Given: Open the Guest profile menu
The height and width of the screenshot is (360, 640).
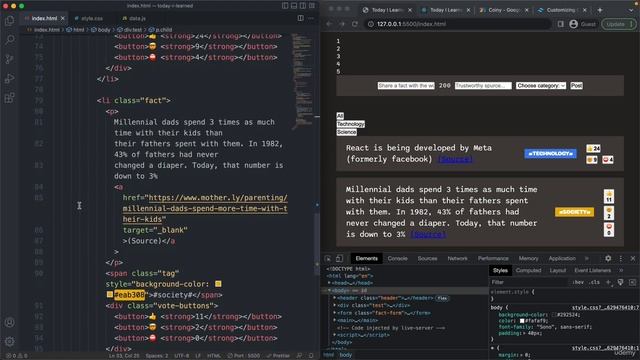Looking at the screenshot, I should [582, 24].
